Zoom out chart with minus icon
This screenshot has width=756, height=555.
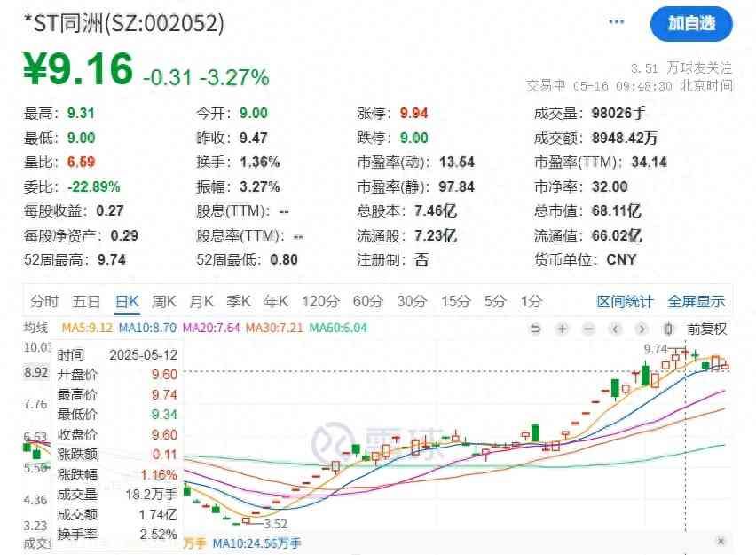tap(588, 329)
